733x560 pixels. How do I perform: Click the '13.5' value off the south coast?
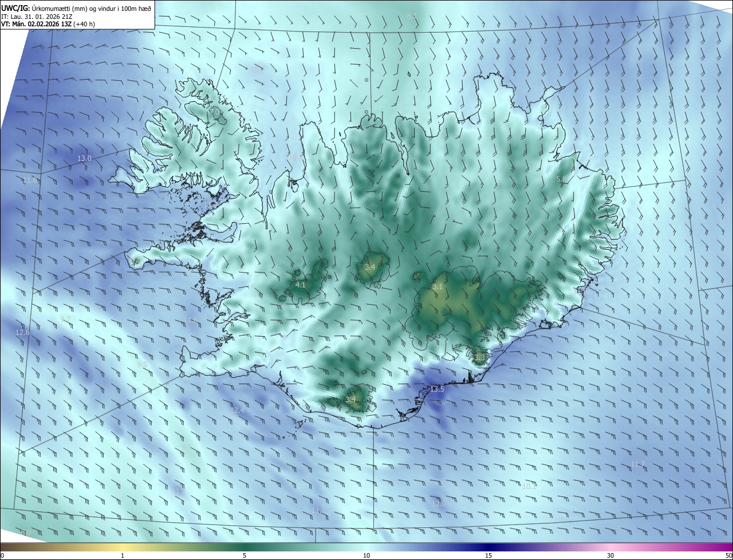[437, 389]
